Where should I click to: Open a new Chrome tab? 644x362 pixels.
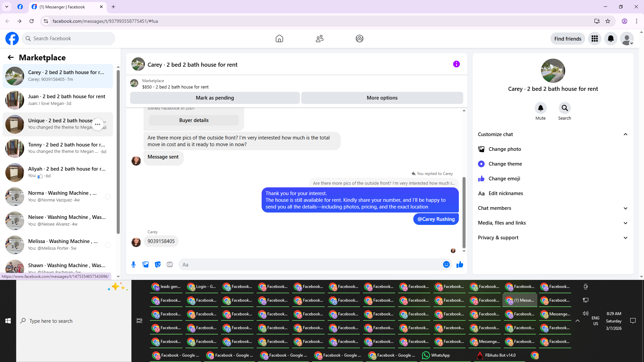click(x=113, y=7)
